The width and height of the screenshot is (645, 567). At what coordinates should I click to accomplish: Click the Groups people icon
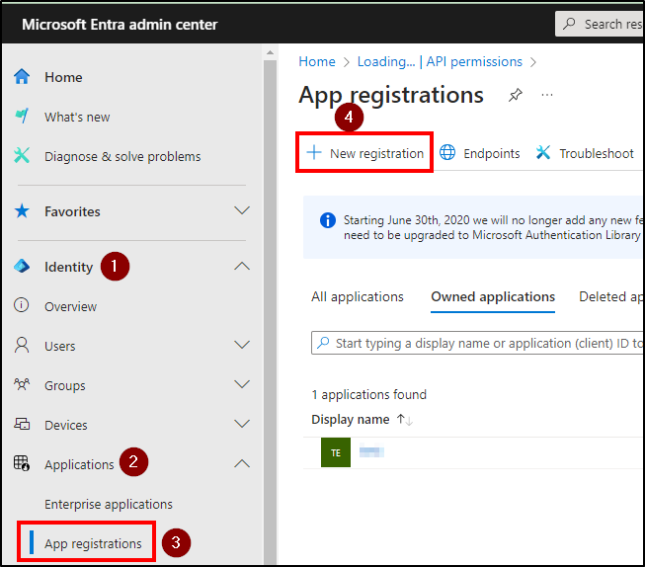(22, 384)
